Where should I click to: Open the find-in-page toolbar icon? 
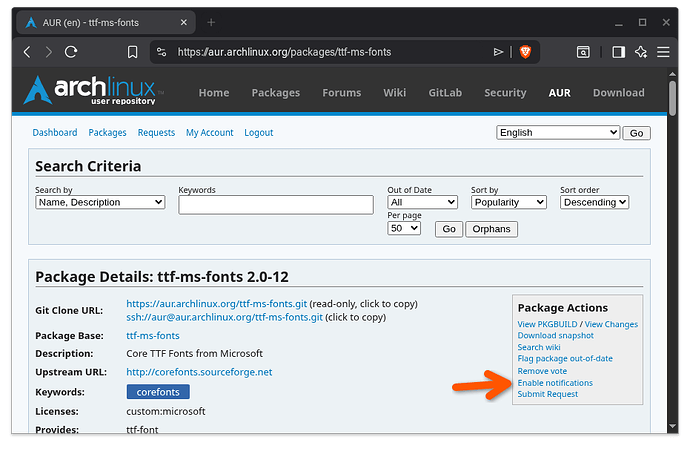tap(583, 52)
